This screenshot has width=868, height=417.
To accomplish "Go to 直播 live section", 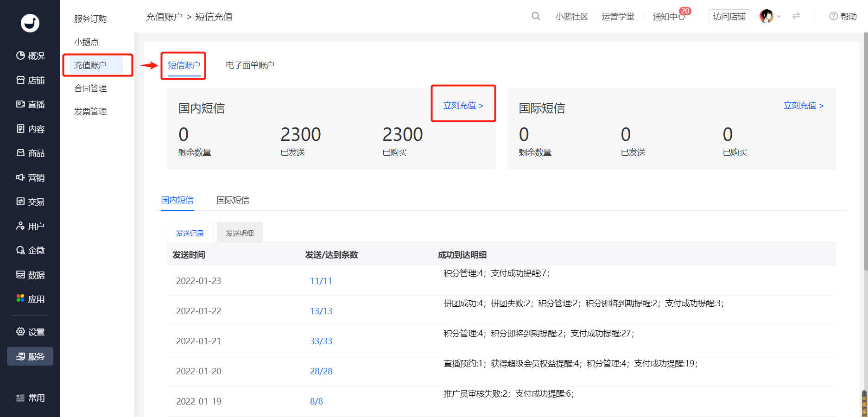I will (30, 105).
